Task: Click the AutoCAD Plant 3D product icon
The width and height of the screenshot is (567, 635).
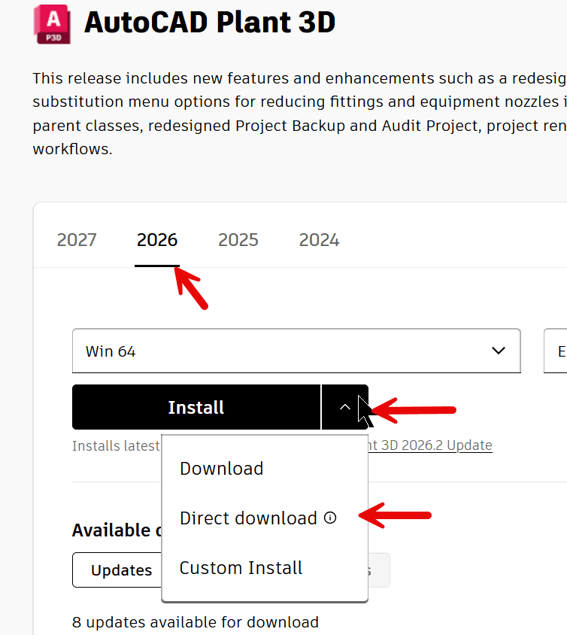Action: [52, 24]
